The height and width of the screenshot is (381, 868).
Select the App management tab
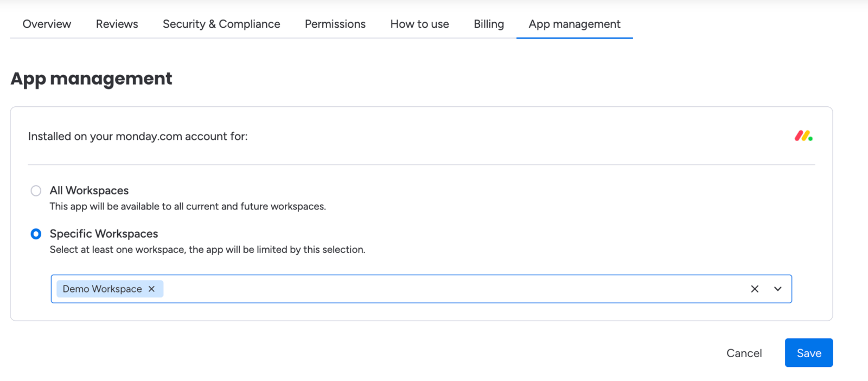click(575, 24)
